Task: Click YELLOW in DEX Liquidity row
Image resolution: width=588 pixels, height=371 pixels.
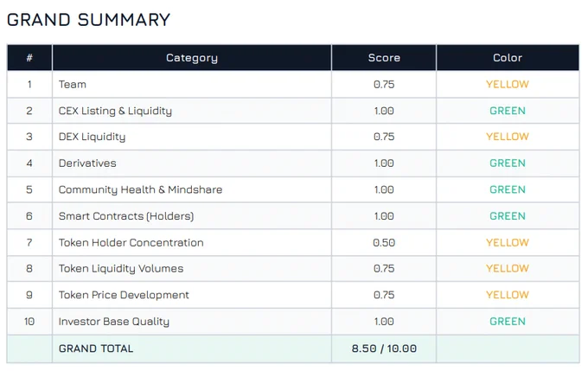Action: tap(508, 137)
